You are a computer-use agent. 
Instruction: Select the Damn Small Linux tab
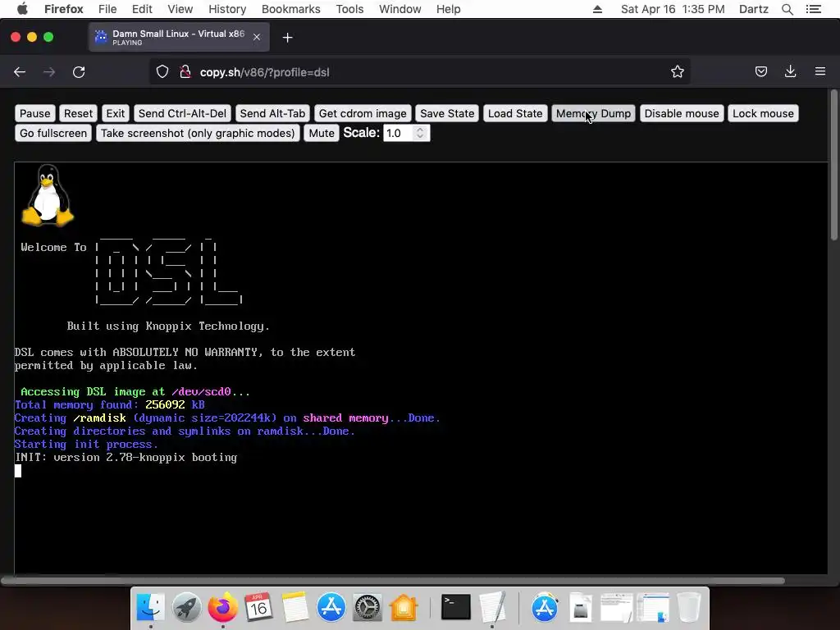point(178,37)
